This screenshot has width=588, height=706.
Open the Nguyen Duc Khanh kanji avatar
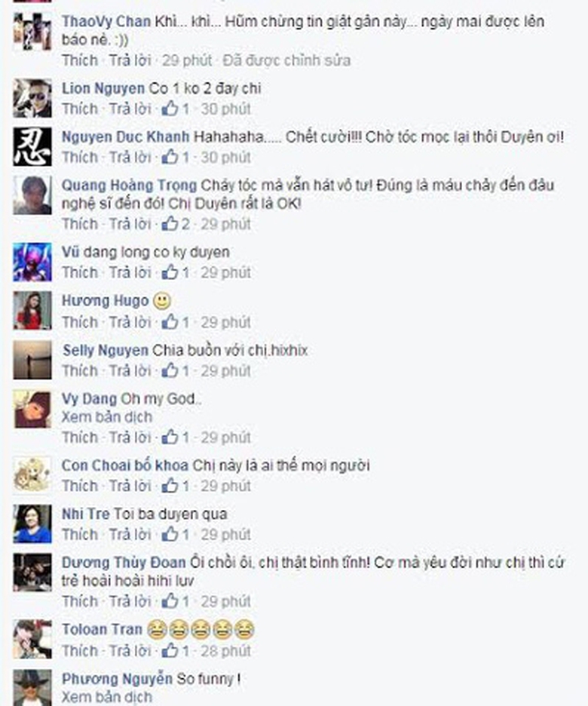point(32,146)
